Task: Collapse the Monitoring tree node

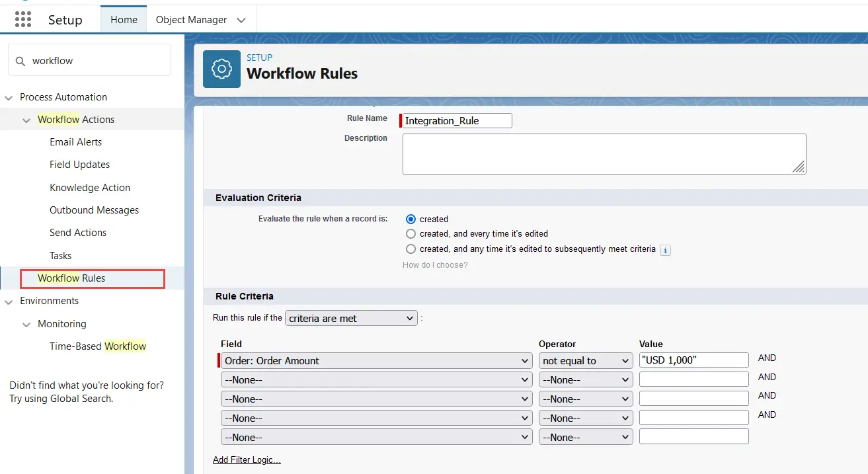Action: (26, 324)
